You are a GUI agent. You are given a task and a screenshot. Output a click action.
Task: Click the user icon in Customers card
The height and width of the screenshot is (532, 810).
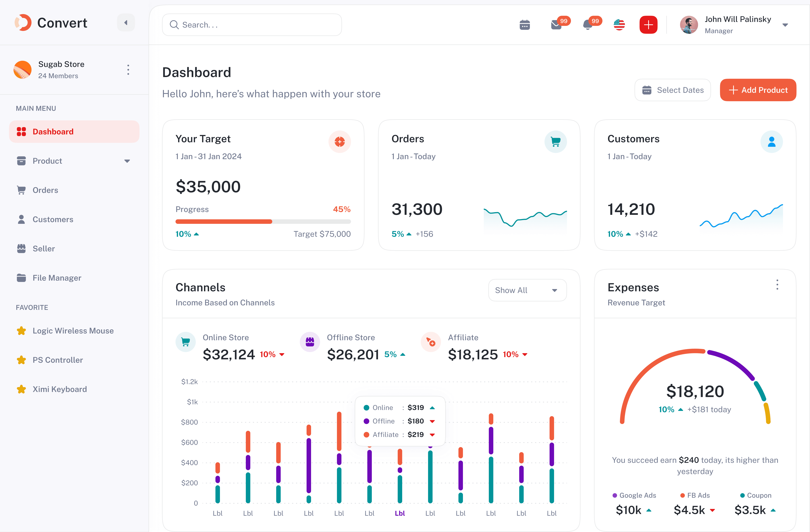pos(771,142)
